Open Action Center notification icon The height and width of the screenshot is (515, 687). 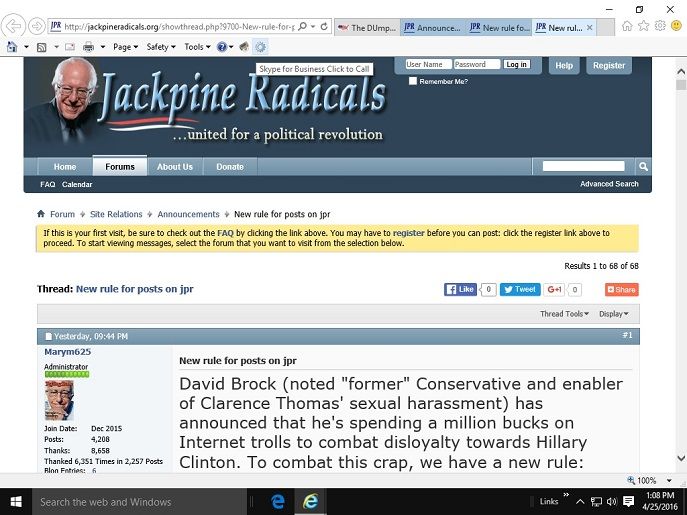pos(628,501)
